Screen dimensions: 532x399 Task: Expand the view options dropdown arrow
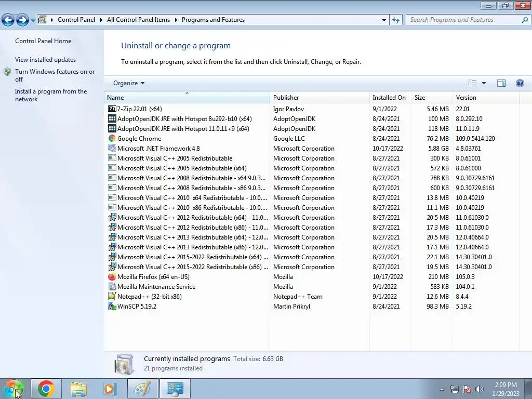pos(484,83)
